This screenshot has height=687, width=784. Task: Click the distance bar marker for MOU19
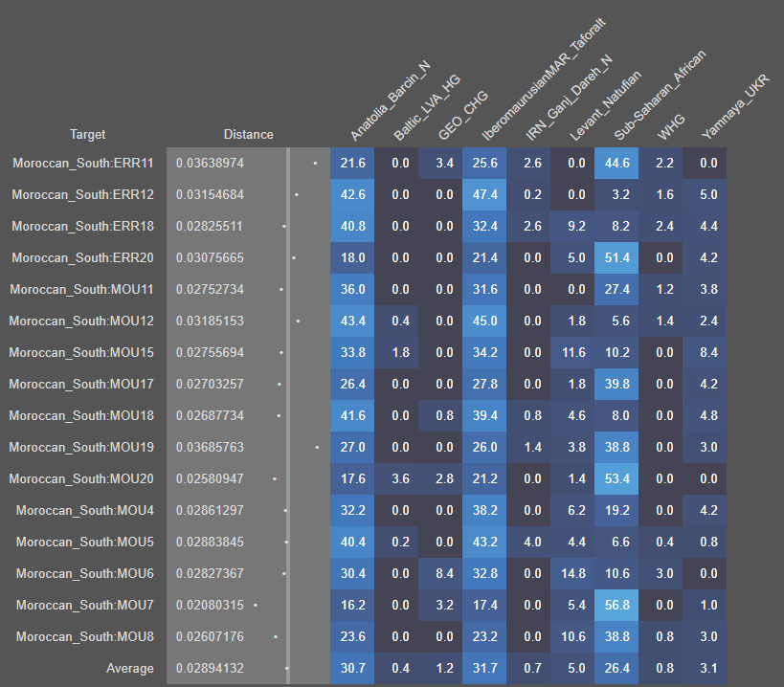[x=317, y=448]
